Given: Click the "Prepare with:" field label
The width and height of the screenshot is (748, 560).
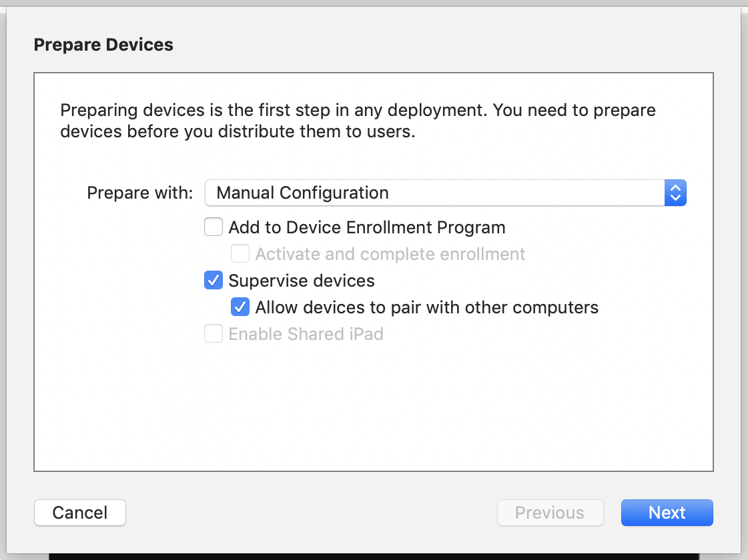Looking at the screenshot, I should point(140,193).
